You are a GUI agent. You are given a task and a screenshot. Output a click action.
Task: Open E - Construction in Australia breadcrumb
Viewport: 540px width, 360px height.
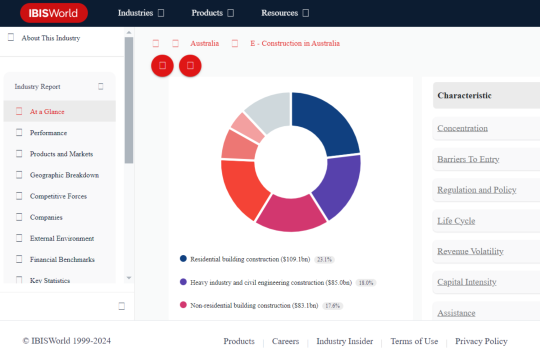[x=295, y=43]
